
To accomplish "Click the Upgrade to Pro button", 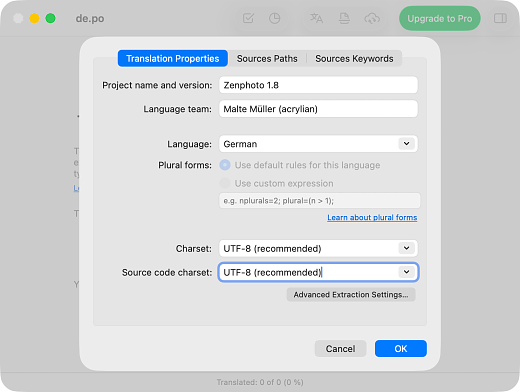I will 440,18.
